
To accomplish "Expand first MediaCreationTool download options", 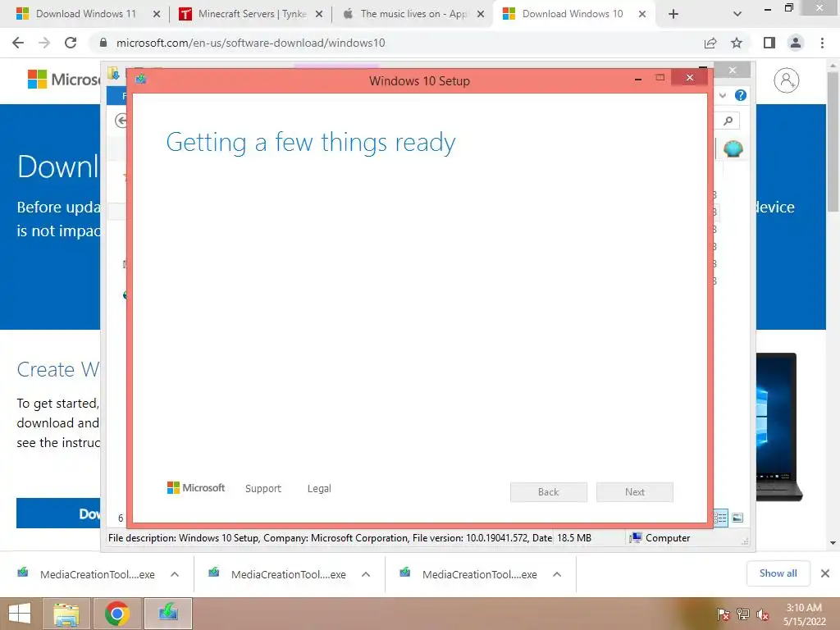I will (x=175, y=574).
